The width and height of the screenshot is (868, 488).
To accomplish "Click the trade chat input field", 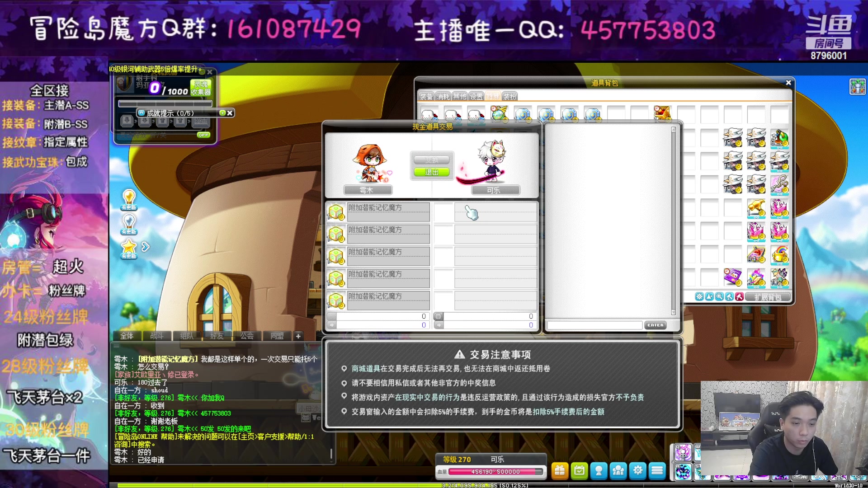I will [x=594, y=325].
